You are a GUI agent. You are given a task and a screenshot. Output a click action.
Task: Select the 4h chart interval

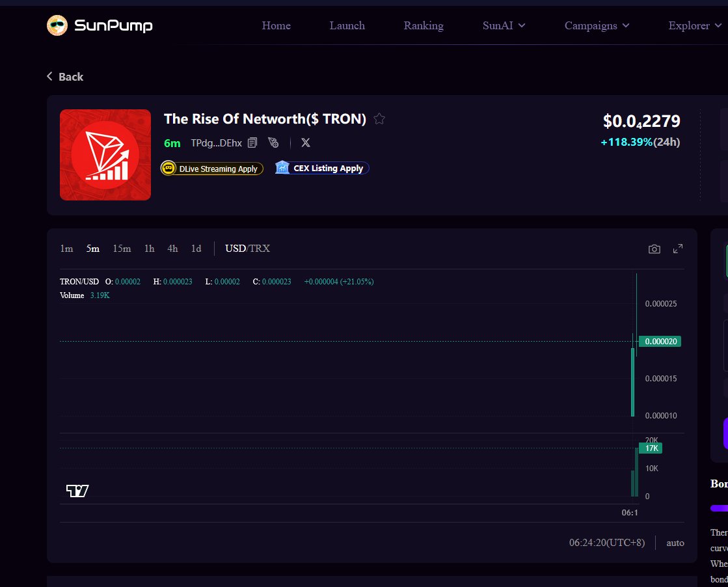click(x=172, y=249)
